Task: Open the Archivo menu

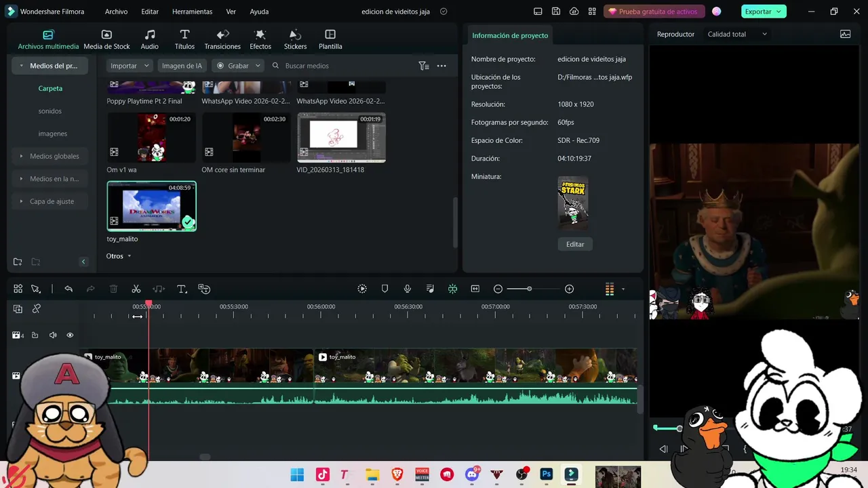Action: pyautogui.click(x=116, y=12)
